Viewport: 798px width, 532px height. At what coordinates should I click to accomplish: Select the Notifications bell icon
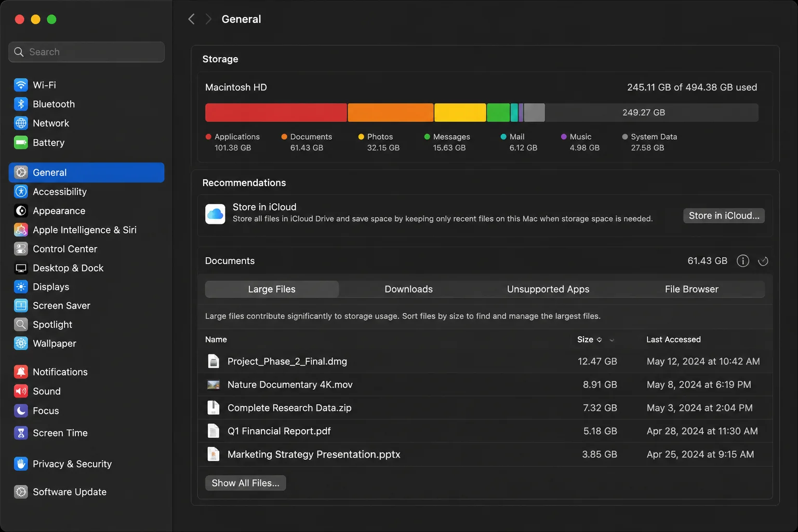(x=21, y=372)
